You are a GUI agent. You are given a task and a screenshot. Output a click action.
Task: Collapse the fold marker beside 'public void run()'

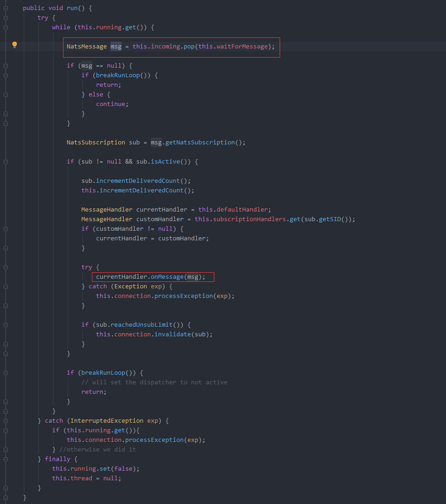[x=6, y=8]
